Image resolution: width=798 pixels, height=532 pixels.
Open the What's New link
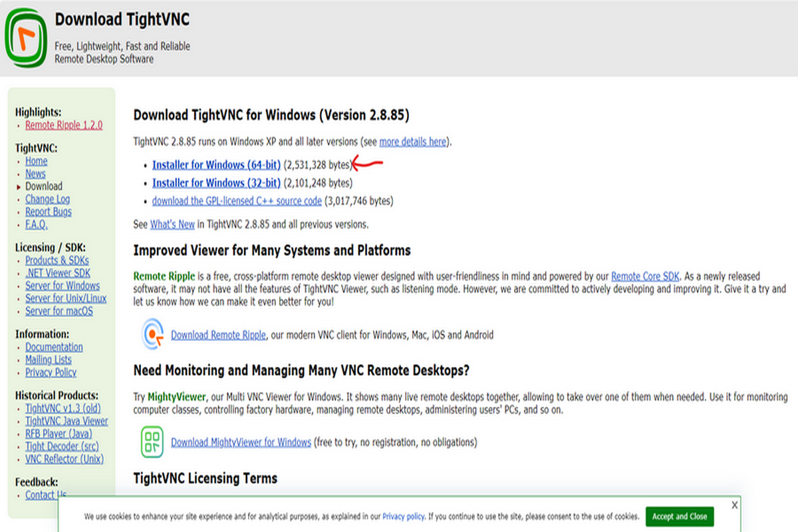point(172,225)
